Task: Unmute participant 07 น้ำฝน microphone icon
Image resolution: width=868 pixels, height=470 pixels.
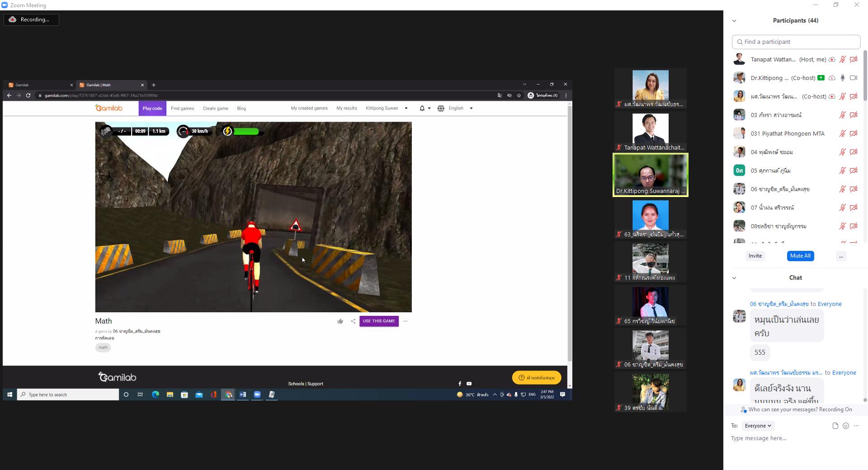Action: pos(842,207)
